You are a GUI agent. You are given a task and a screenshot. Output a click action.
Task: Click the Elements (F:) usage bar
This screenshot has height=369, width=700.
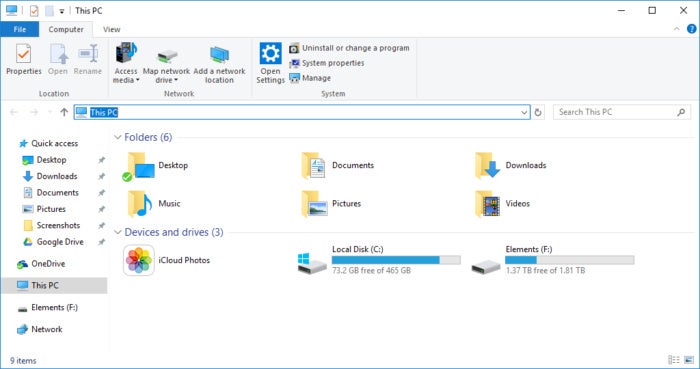(x=569, y=260)
